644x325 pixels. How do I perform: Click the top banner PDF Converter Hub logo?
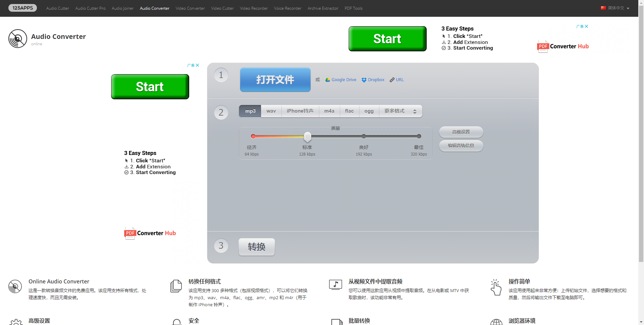tap(563, 46)
